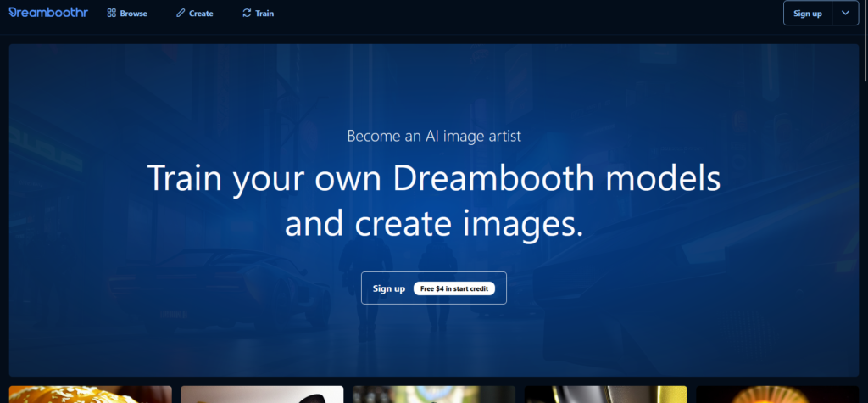The width and height of the screenshot is (868, 403).
Task: Click the Train your own Dreambooth models heading
Action: (x=434, y=179)
